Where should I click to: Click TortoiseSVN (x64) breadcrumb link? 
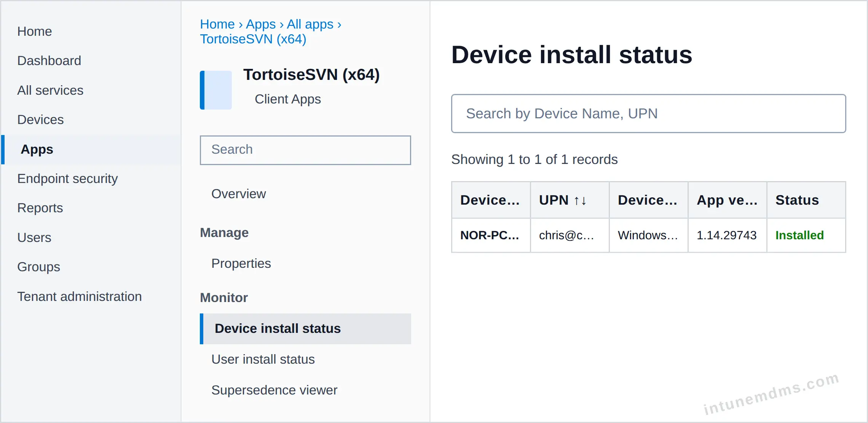[x=253, y=39]
